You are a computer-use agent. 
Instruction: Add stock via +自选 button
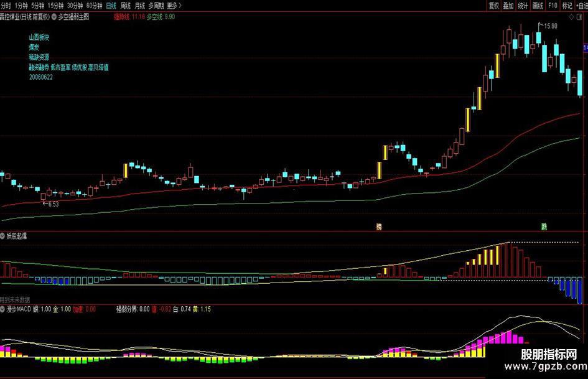(x=582, y=6)
